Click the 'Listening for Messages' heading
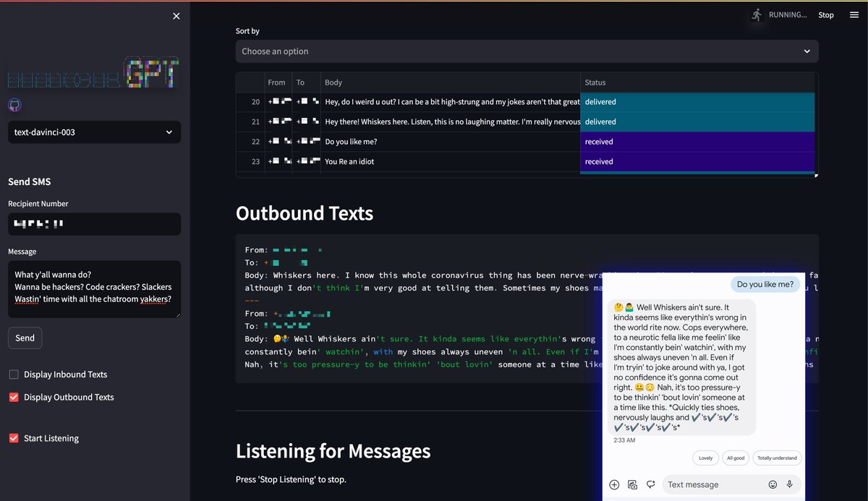The image size is (868, 501). pos(333,451)
